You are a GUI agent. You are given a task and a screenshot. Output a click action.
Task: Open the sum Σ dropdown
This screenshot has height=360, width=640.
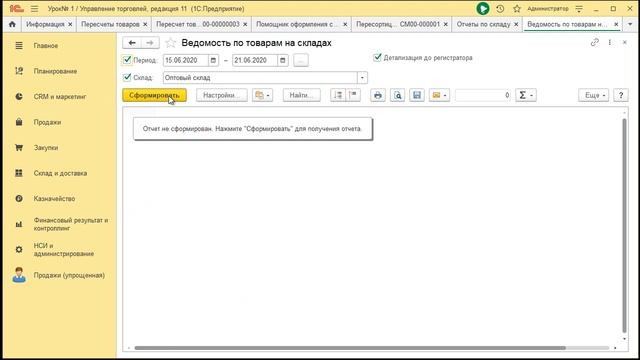click(x=526, y=95)
